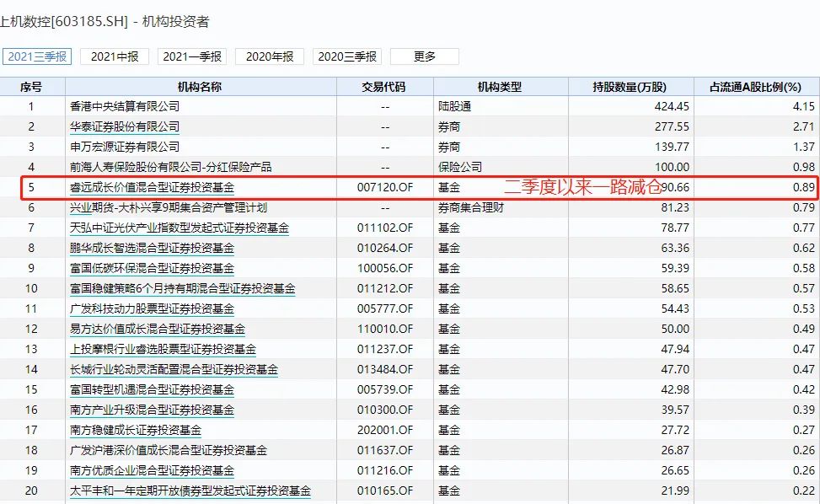
Task: Open 鹏华成长智选混合型证券投资基金 link
Action: (152, 248)
